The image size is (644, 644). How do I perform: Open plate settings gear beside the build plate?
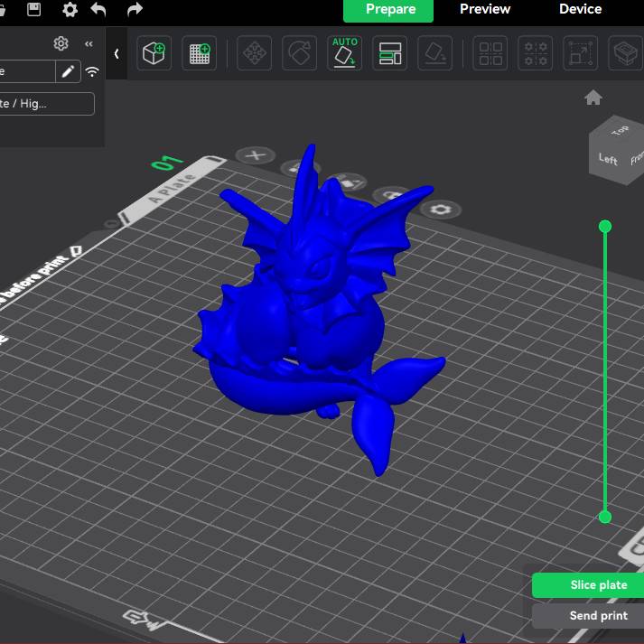441,210
